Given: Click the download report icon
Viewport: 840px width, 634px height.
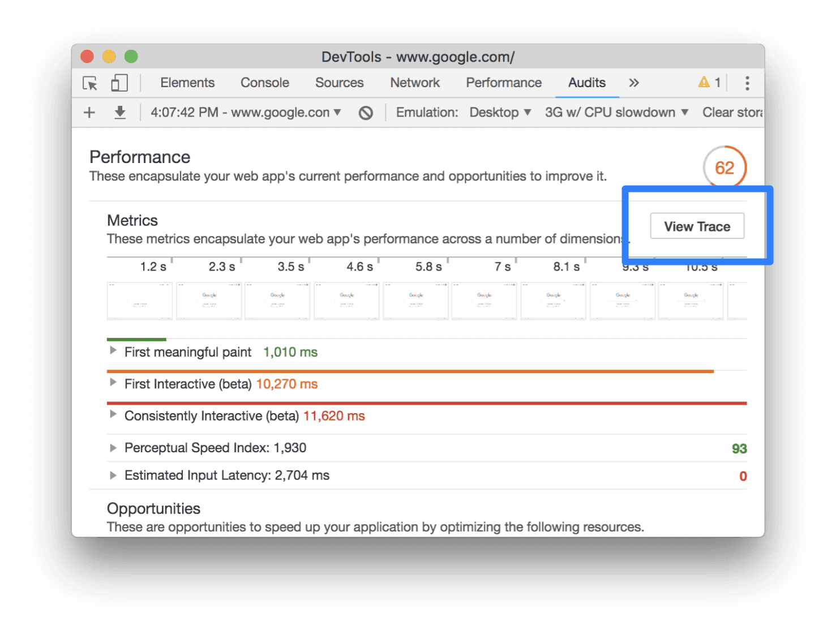Looking at the screenshot, I should (119, 113).
